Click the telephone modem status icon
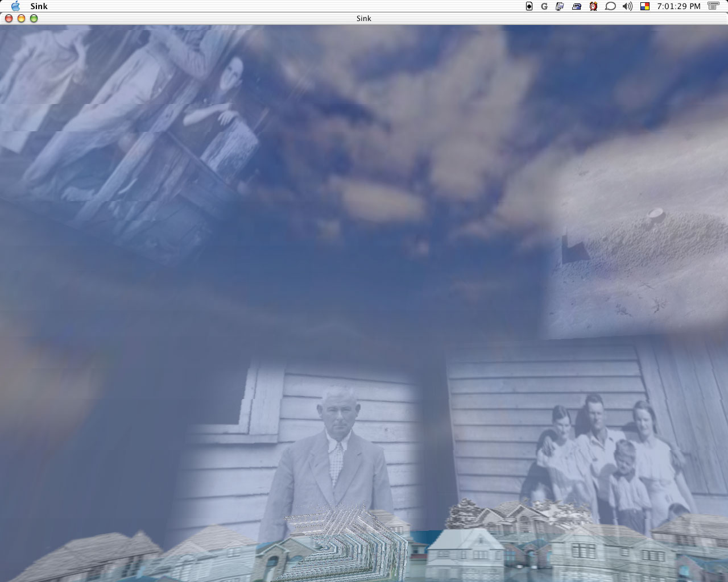This screenshot has height=582, width=728. pos(577,6)
